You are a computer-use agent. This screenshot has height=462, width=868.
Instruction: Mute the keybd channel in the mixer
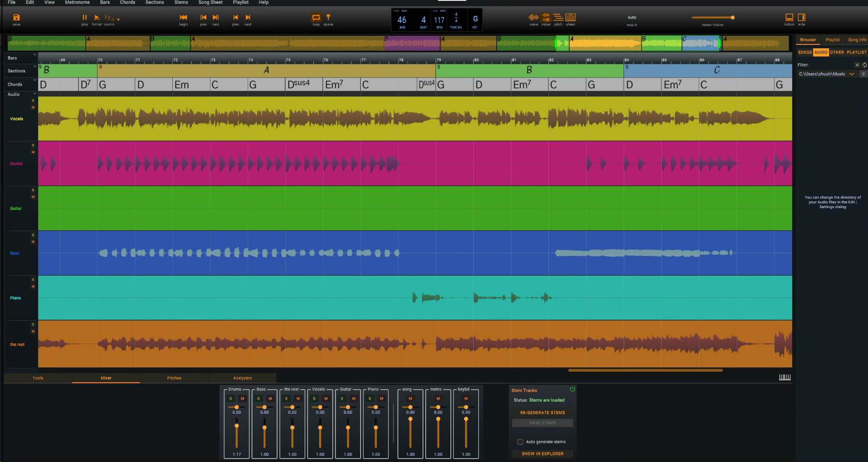(x=466, y=398)
